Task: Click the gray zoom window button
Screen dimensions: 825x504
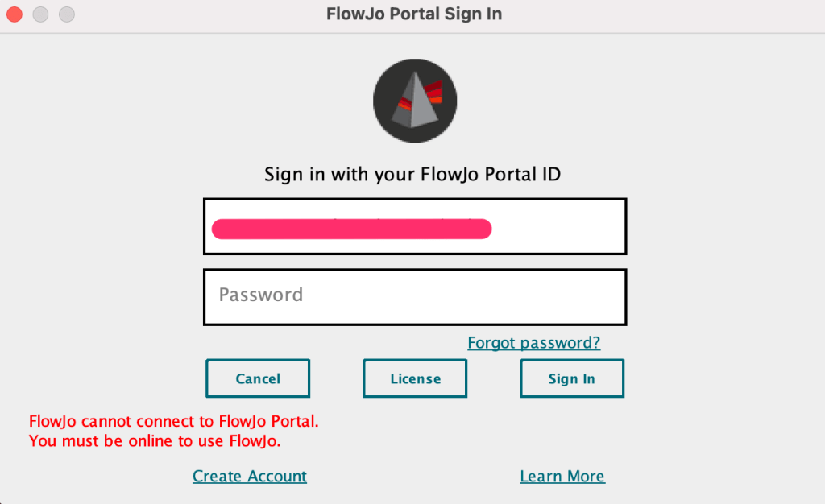Action: coord(67,14)
